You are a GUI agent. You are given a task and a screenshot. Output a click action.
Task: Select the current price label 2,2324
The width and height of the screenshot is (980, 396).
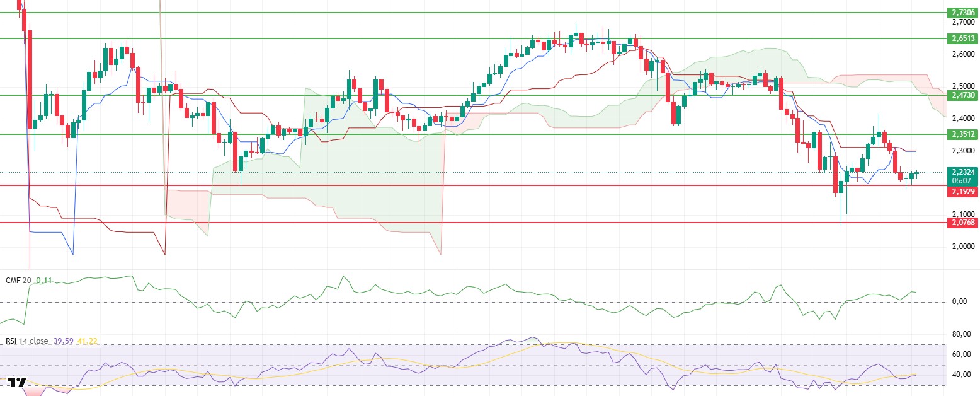964,172
